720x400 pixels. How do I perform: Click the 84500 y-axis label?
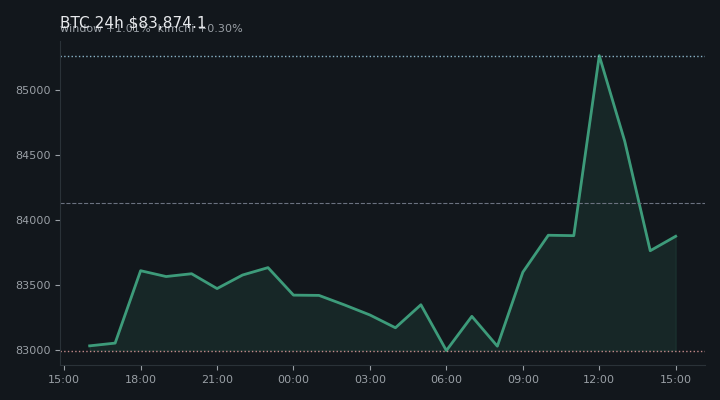click(33, 156)
